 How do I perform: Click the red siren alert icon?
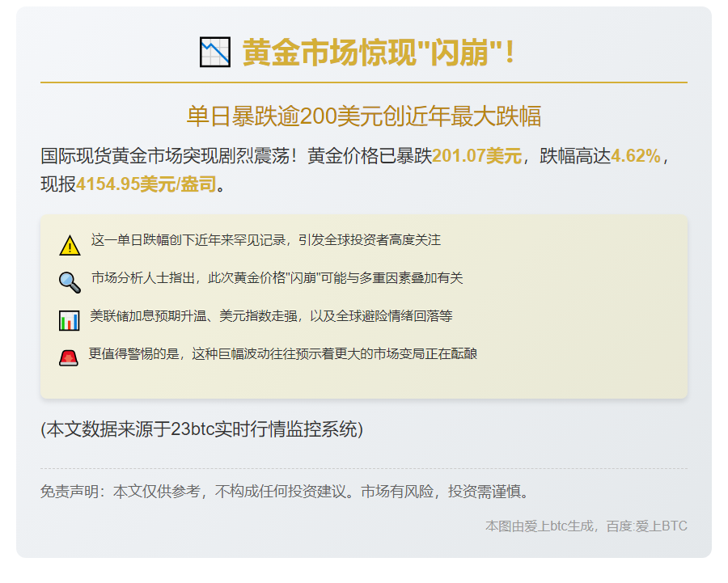[x=69, y=357]
